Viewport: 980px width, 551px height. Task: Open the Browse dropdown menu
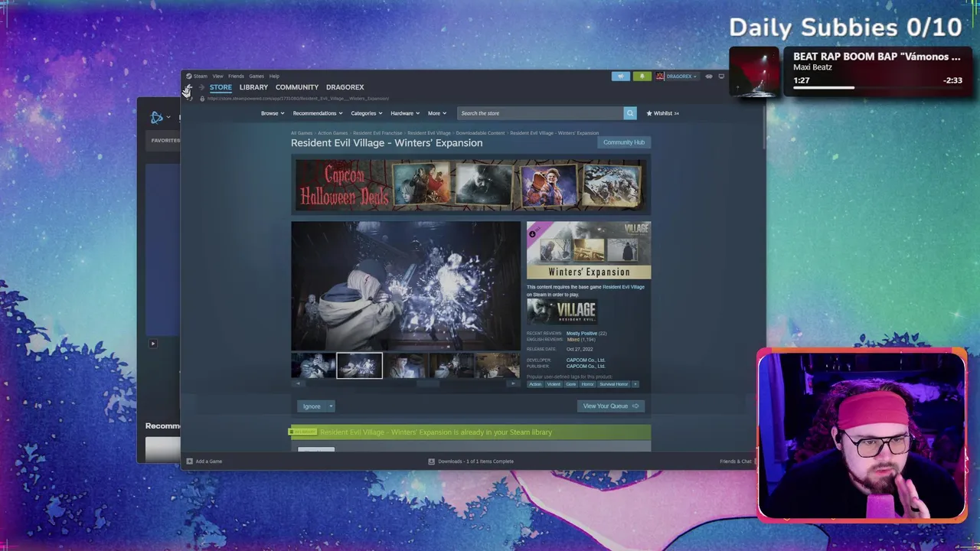pyautogui.click(x=273, y=113)
